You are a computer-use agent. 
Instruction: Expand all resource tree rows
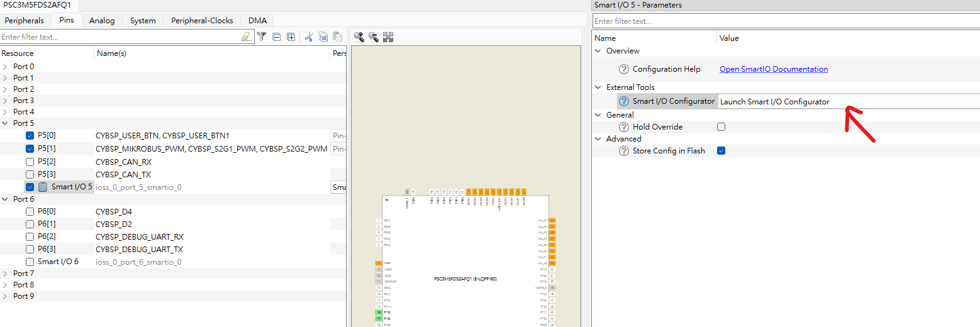click(x=291, y=37)
